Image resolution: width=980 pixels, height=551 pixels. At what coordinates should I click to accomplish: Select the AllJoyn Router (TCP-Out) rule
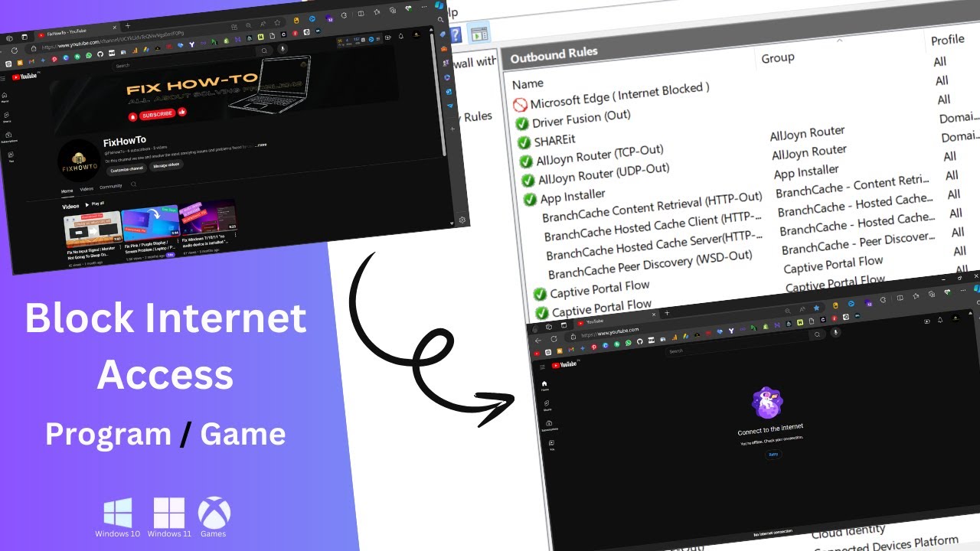pyautogui.click(x=599, y=155)
